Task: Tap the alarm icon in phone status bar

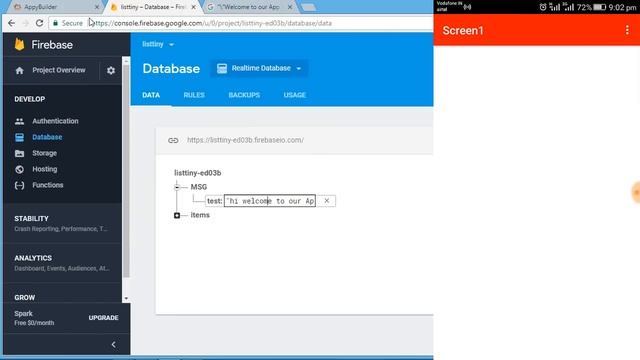Action: point(543,7)
